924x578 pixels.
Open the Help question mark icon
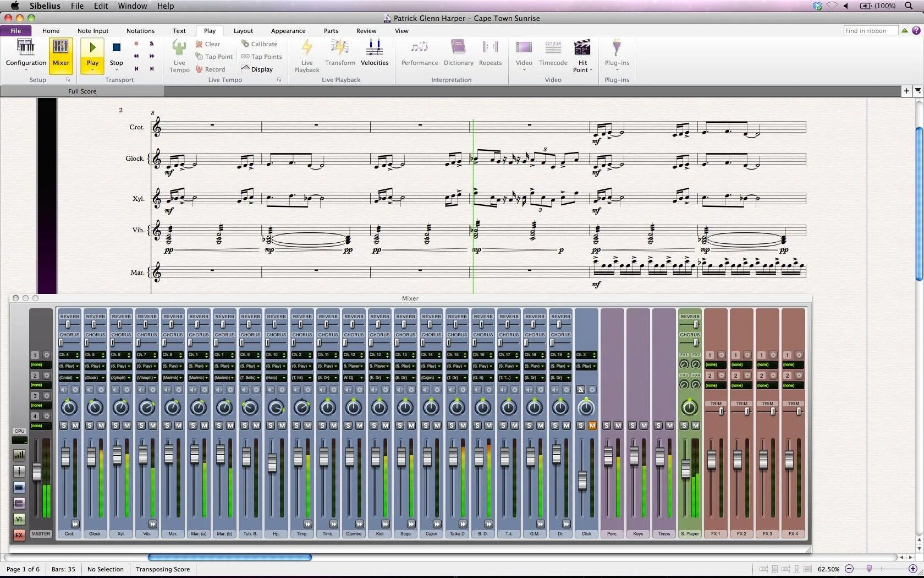coord(916,30)
